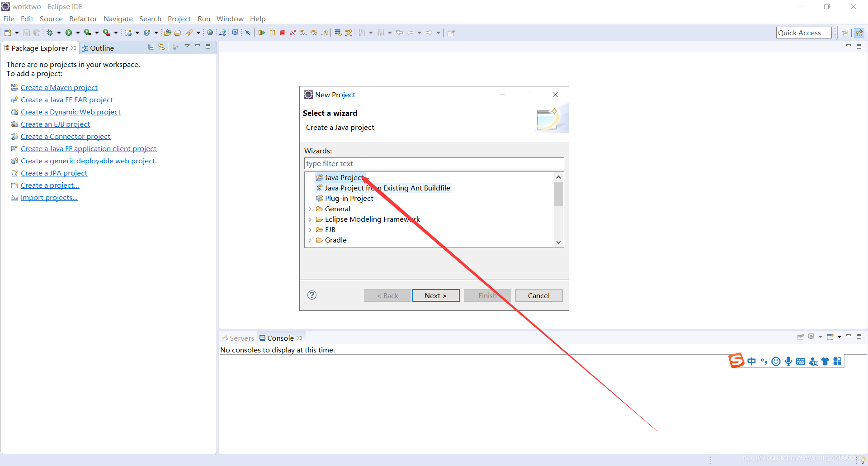Click Create a Connector project link
868x466 pixels.
[x=66, y=136]
